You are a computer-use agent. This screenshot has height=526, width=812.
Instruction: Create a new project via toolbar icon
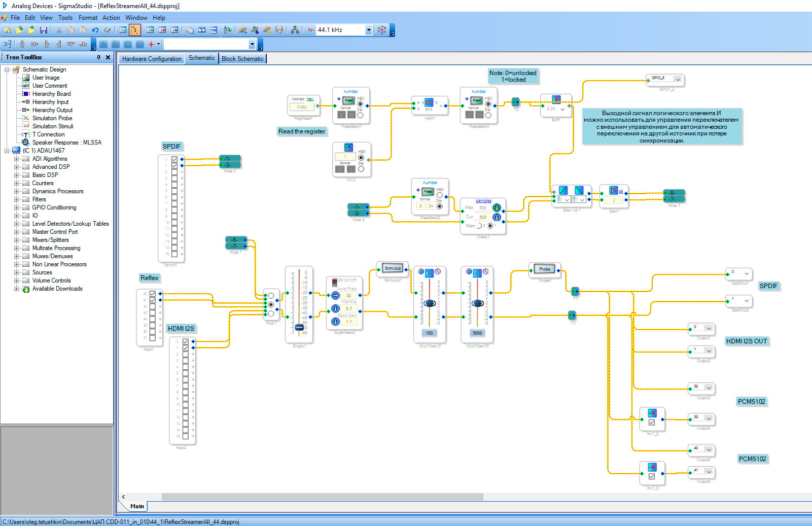[x=7, y=30]
